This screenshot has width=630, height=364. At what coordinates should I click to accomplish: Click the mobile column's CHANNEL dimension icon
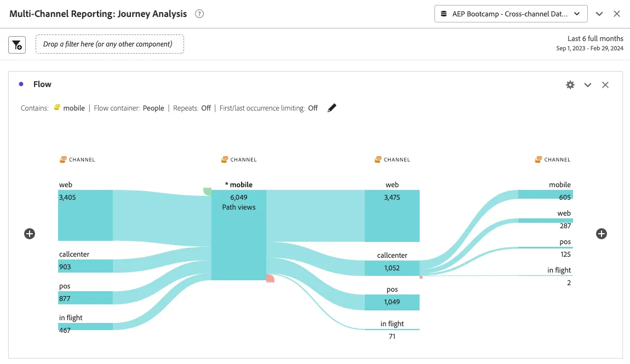(x=225, y=160)
